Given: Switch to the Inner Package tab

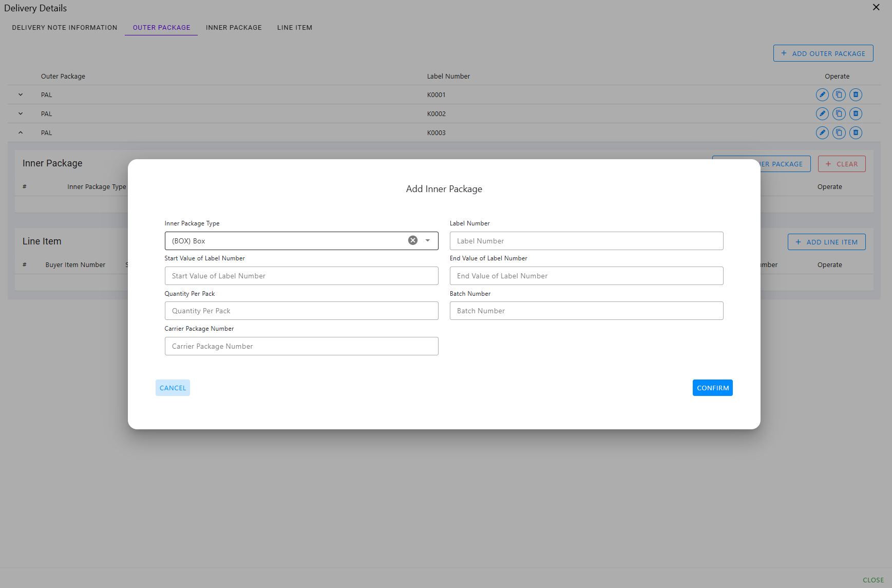Looking at the screenshot, I should coord(234,28).
